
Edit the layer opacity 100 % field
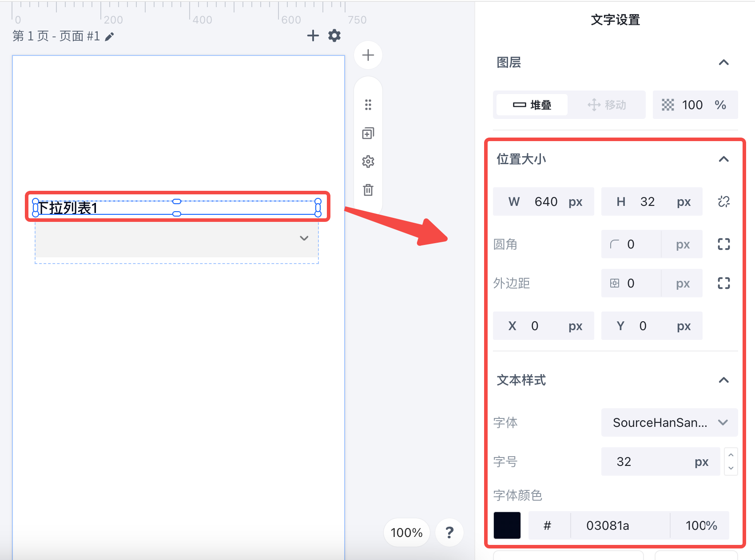695,105
